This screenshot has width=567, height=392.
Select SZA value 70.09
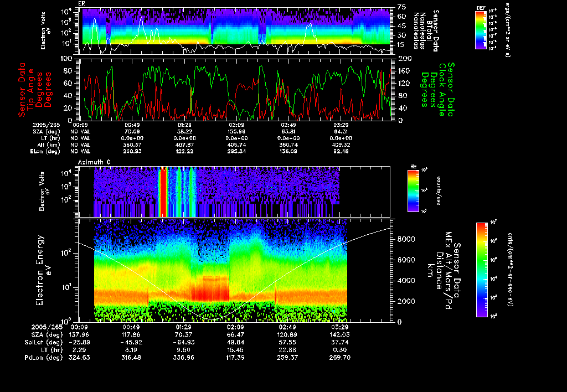132,132
